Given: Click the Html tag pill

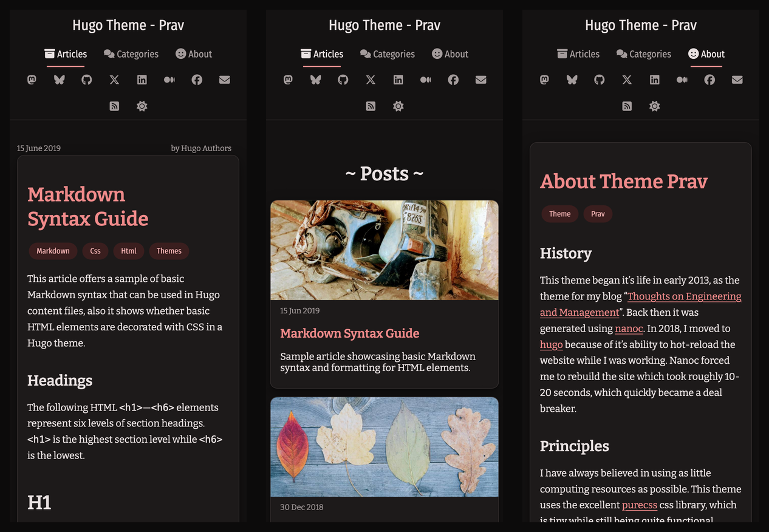Looking at the screenshot, I should pyautogui.click(x=129, y=251).
